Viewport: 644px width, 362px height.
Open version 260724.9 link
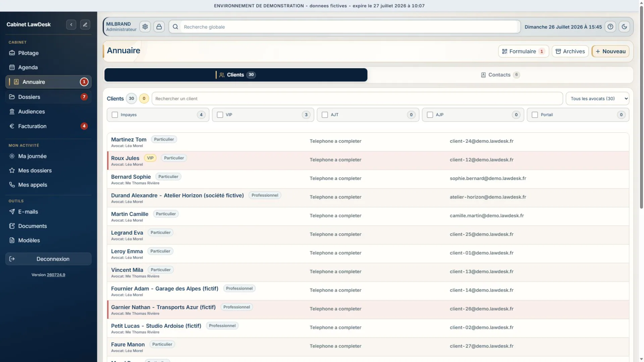click(x=56, y=275)
